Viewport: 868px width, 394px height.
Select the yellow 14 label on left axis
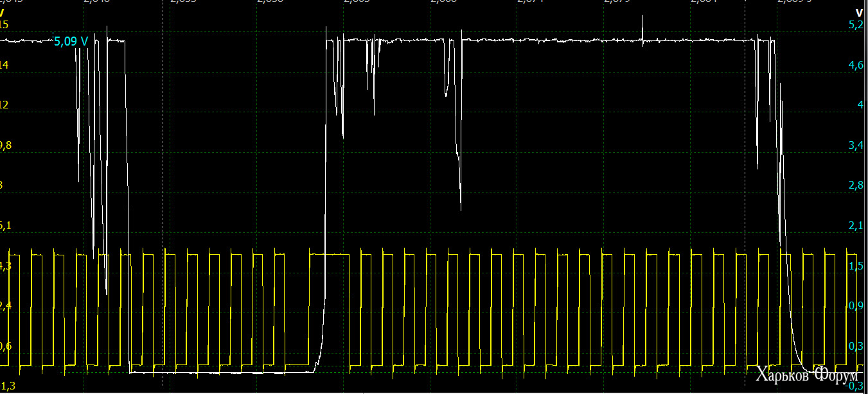click(x=4, y=65)
